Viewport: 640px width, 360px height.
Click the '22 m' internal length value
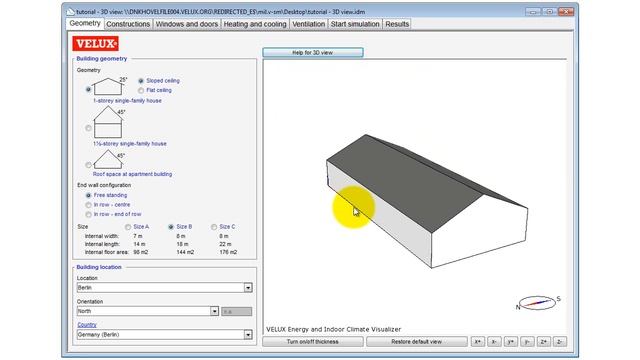pos(225,244)
